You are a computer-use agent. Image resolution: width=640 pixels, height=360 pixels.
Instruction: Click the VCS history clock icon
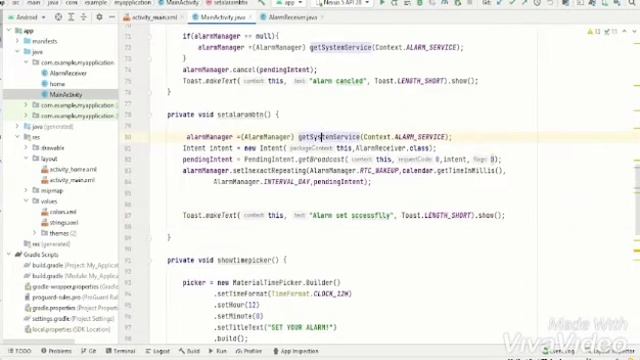537,2
